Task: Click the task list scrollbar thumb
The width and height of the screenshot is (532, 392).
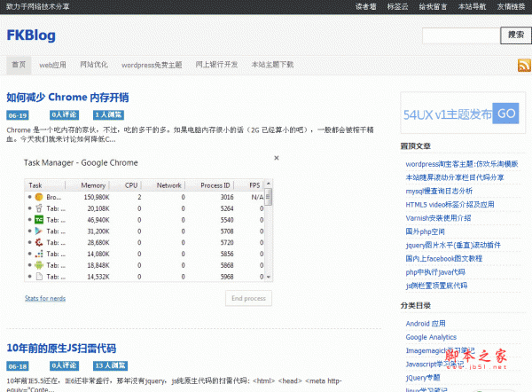Action: (x=269, y=197)
